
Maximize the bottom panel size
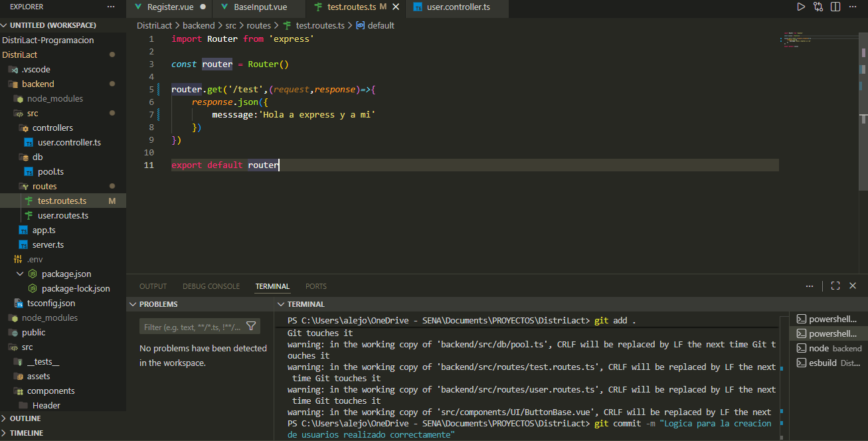point(835,286)
